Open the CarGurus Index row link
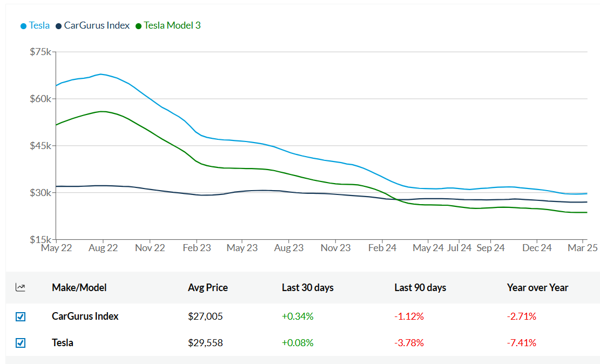 click(x=85, y=316)
